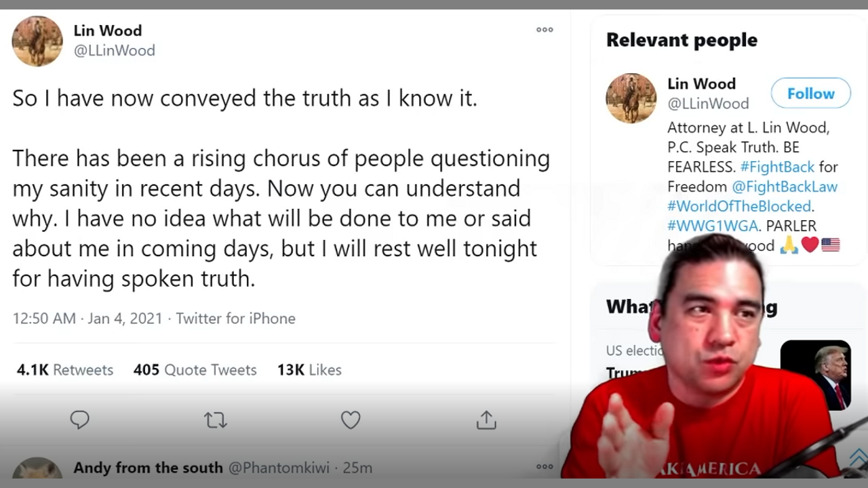View the Lin Wood avatar in Relevant people
Screen dimensions: 868x488
point(631,98)
